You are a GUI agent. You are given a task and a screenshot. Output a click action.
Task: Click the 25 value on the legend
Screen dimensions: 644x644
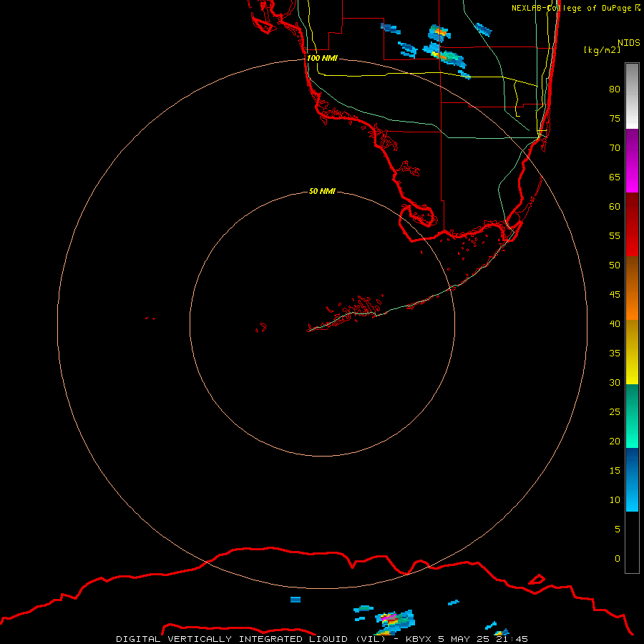(x=615, y=411)
